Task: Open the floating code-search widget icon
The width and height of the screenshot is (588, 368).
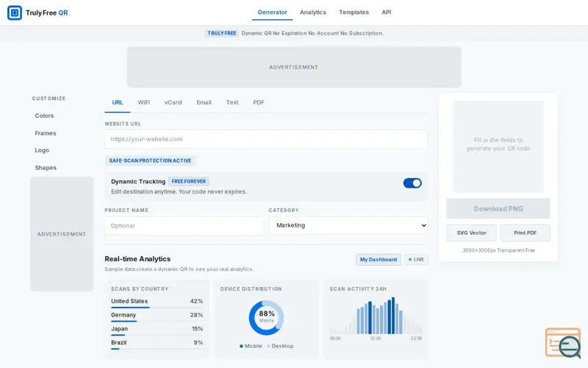Action: (x=563, y=343)
